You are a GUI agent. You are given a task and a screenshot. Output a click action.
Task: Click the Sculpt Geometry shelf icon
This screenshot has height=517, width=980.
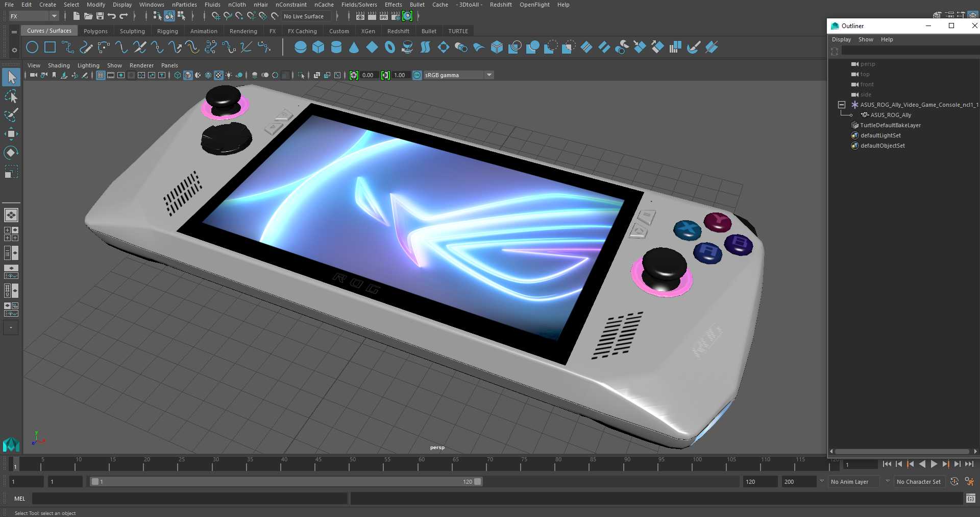coord(694,48)
